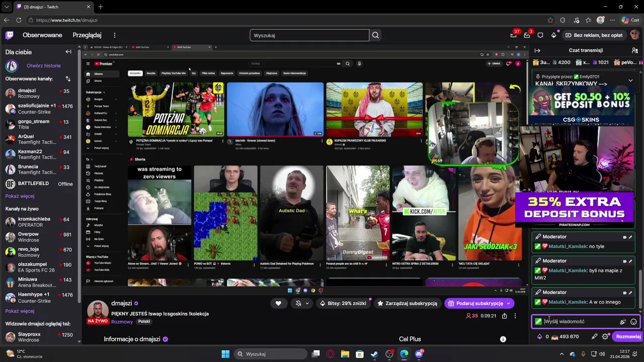Open the Twitch user avatar menu
The image size is (644, 362).
(x=634, y=35)
